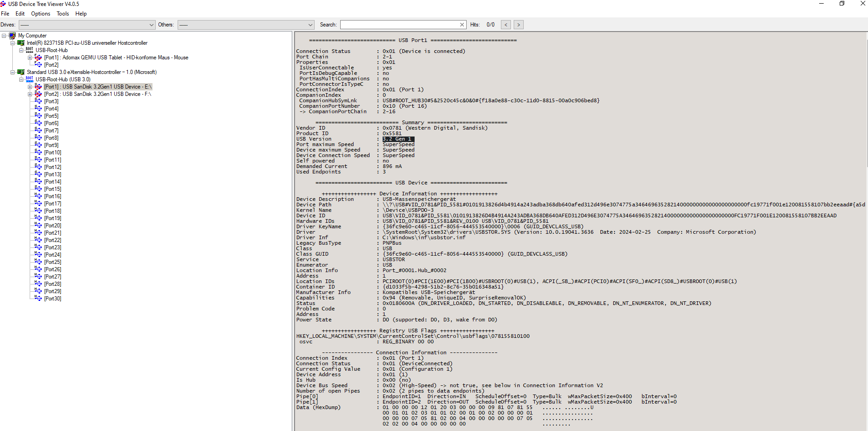This screenshot has height=431, width=868.
Task: Select the [Port30] tree entry
Action: (x=53, y=299)
